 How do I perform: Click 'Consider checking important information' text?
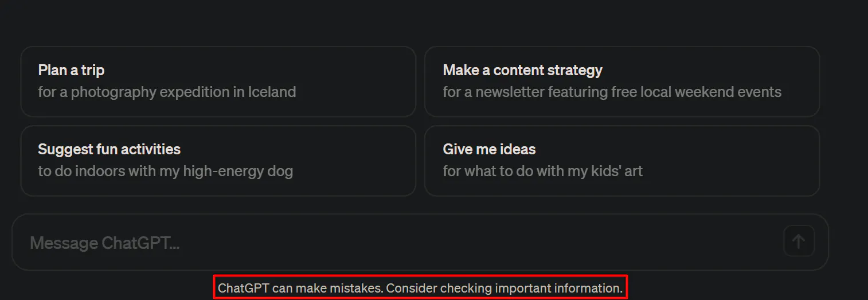pyautogui.click(x=504, y=288)
